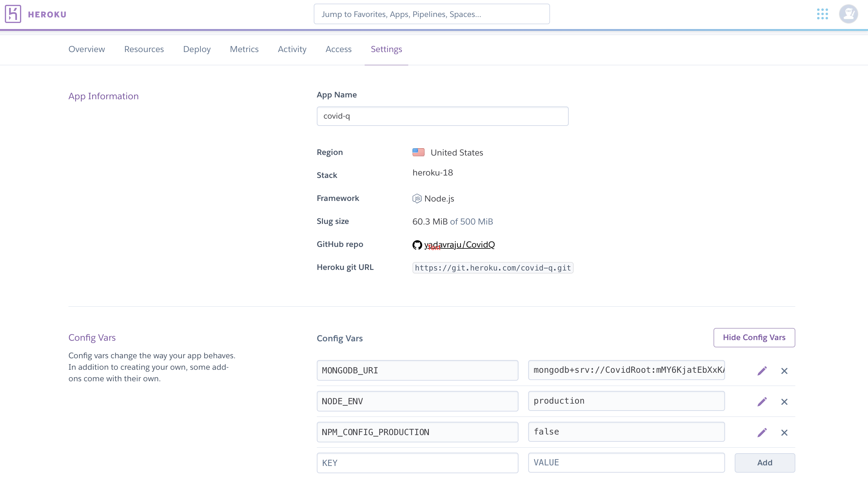The height and width of the screenshot is (495, 868).
Task: Click the App Name label
Action: click(x=337, y=95)
